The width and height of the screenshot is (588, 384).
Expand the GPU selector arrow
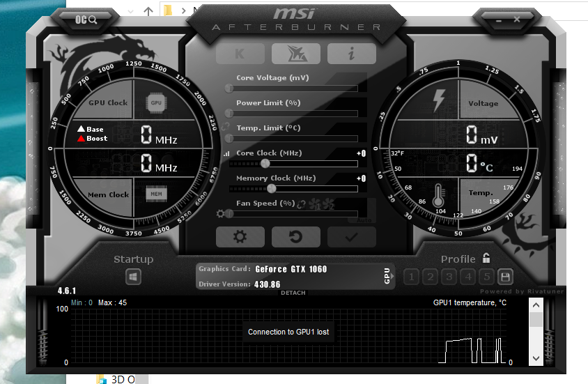click(x=392, y=276)
